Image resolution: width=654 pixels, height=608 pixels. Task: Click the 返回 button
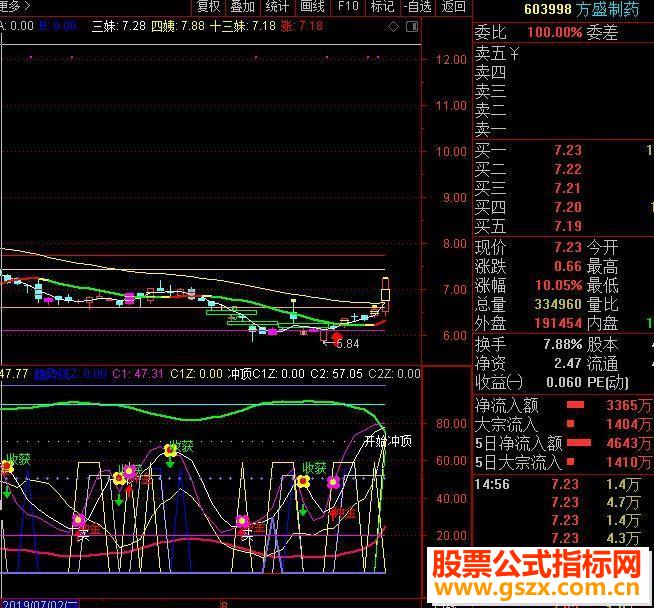click(x=453, y=6)
